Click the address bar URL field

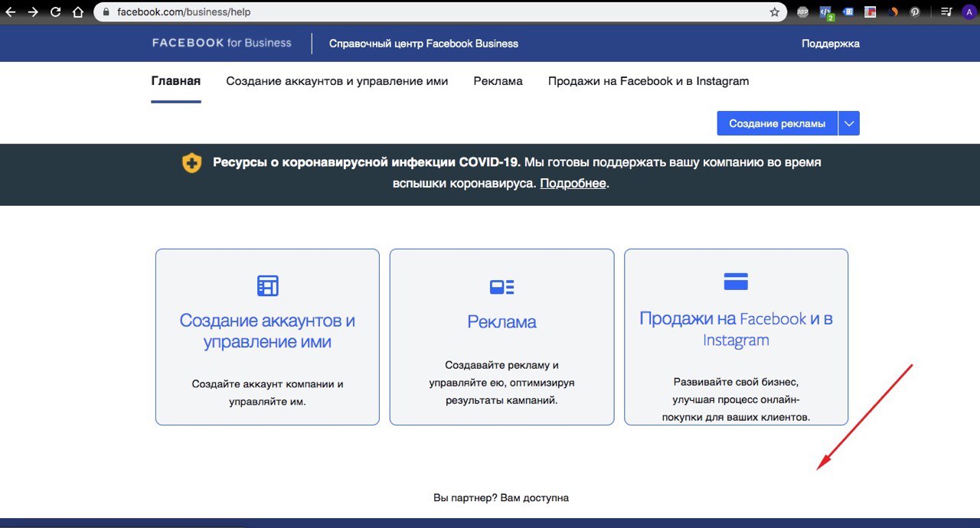[440, 12]
